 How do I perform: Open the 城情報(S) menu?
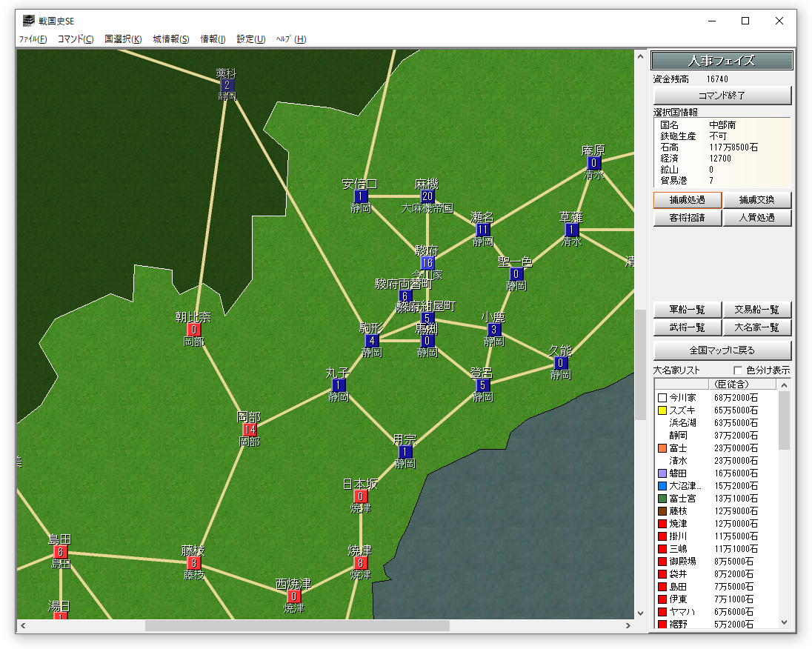pos(170,39)
